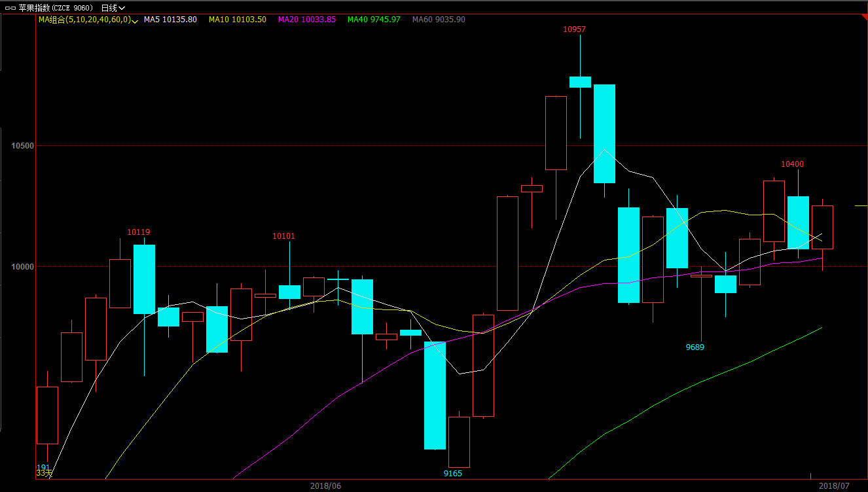This screenshot has width=868, height=492.
Task: Open the 日线 period dropdown
Action: [x=113, y=8]
